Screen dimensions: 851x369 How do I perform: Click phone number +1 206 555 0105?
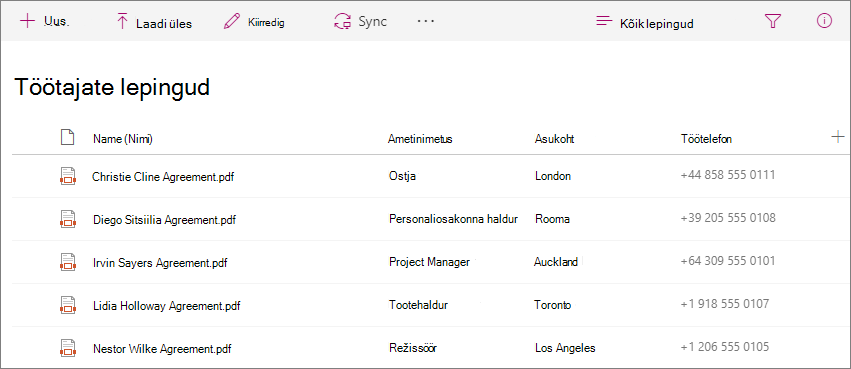point(725,347)
